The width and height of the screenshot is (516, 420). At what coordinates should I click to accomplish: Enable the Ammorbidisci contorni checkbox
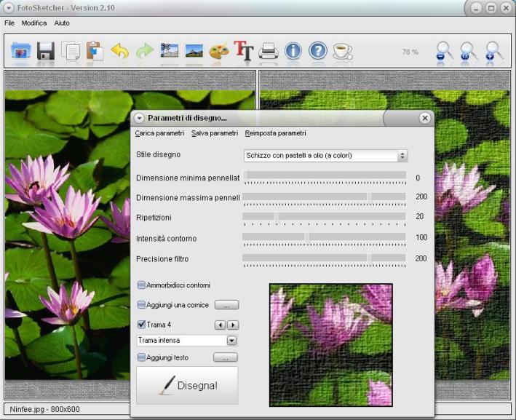coord(141,285)
